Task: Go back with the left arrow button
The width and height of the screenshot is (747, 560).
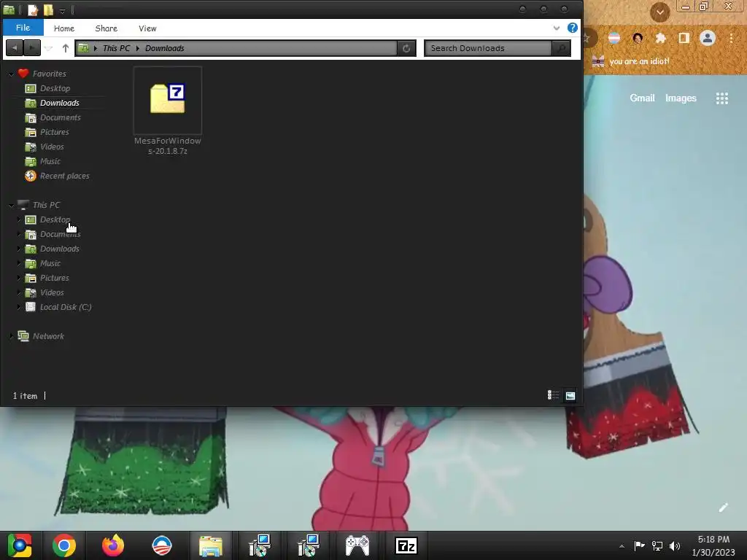Action: [15, 47]
